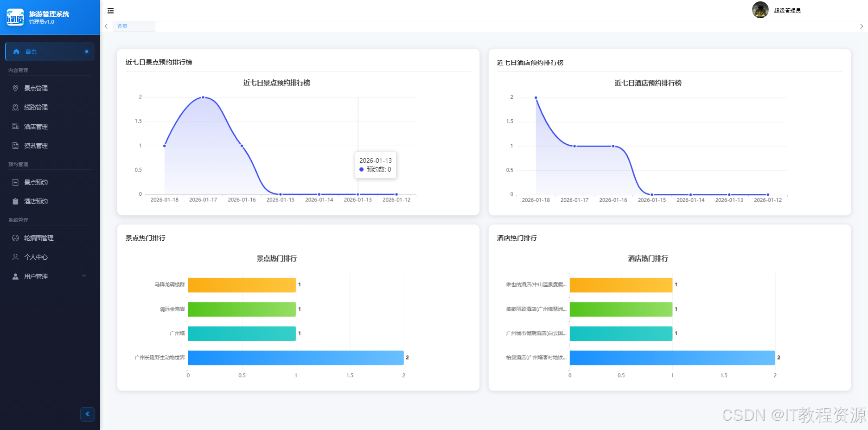Click the home icon beside 首页
This screenshot has height=430, width=868.
(16, 51)
